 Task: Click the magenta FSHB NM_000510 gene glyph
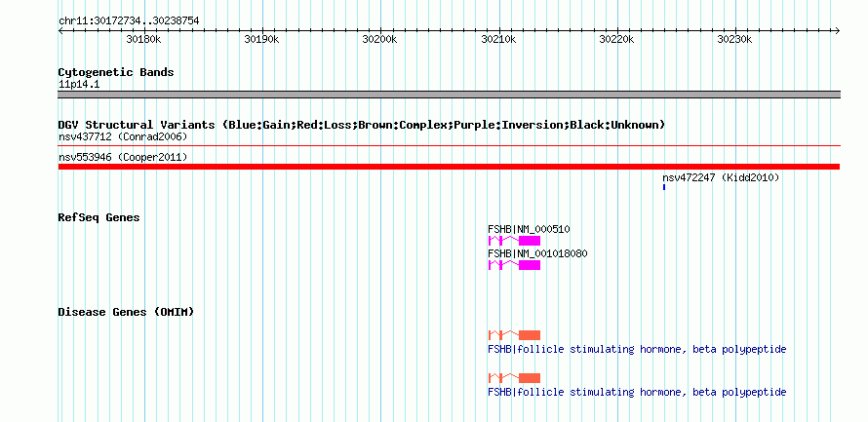[514, 241]
